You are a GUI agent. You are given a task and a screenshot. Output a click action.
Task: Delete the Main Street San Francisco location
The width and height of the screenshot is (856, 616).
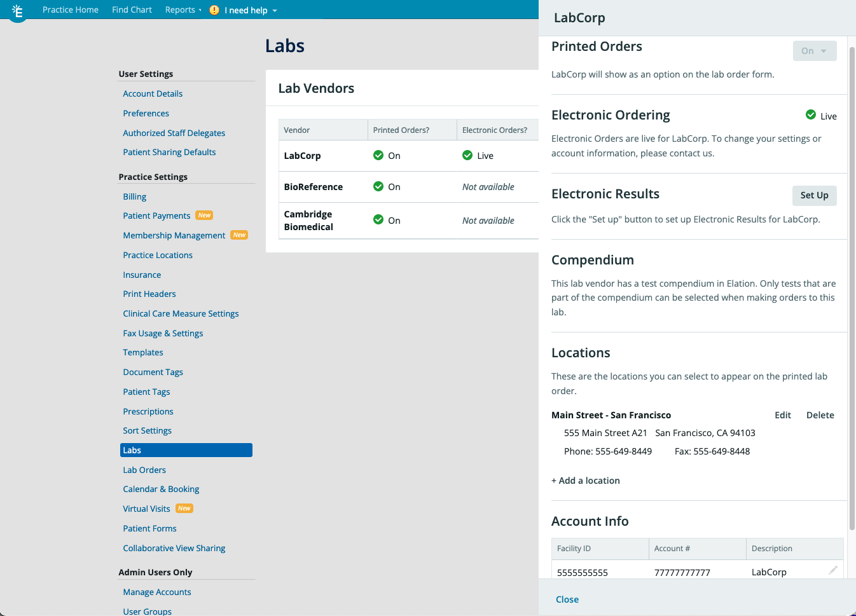(x=820, y=414)
